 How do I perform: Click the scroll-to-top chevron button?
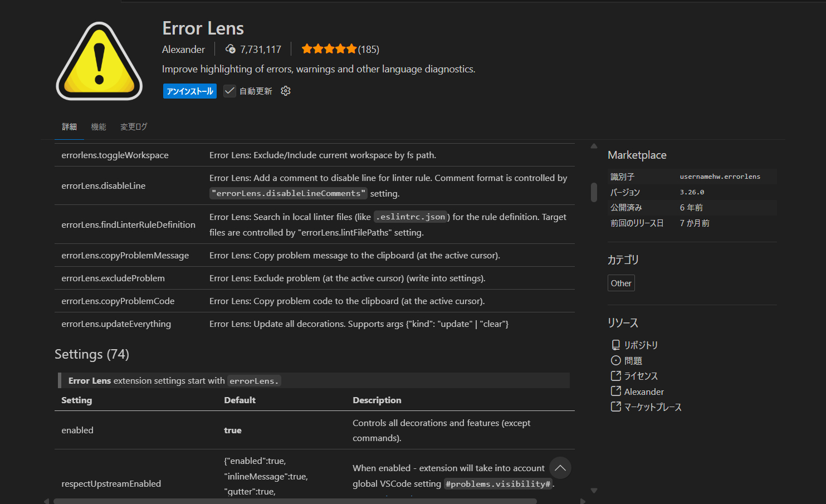pos(560,468)
